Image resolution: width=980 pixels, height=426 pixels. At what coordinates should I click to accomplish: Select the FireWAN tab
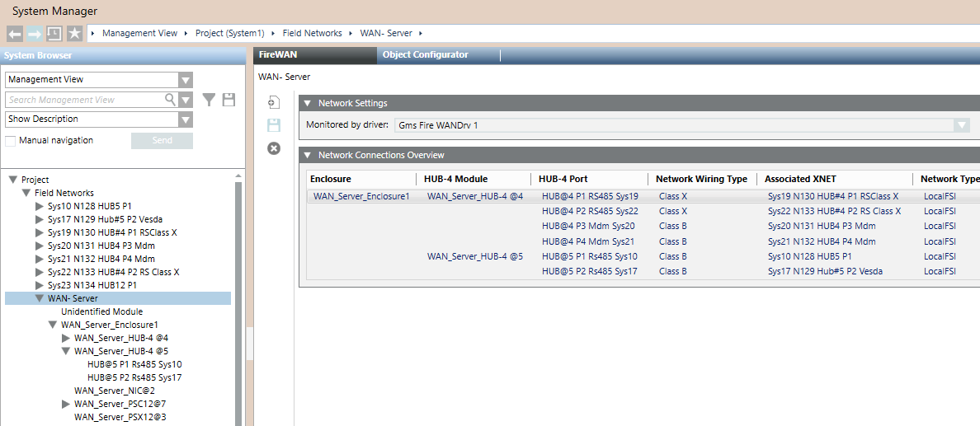pos(278,55)
